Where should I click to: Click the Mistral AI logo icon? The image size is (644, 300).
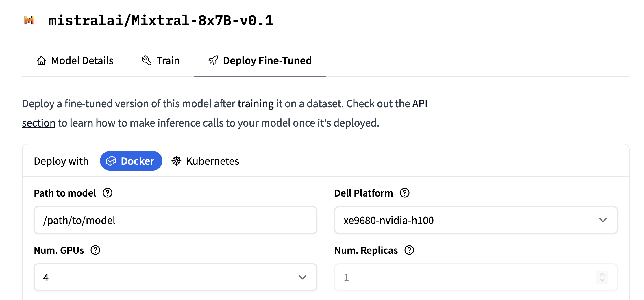29,21
